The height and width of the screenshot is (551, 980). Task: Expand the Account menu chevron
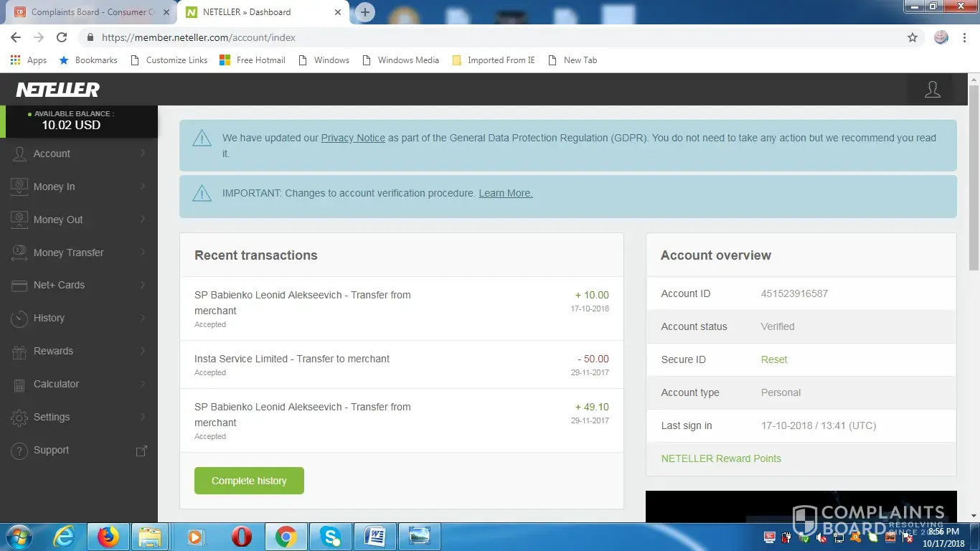pyautogui.click(x=143, y=153)
